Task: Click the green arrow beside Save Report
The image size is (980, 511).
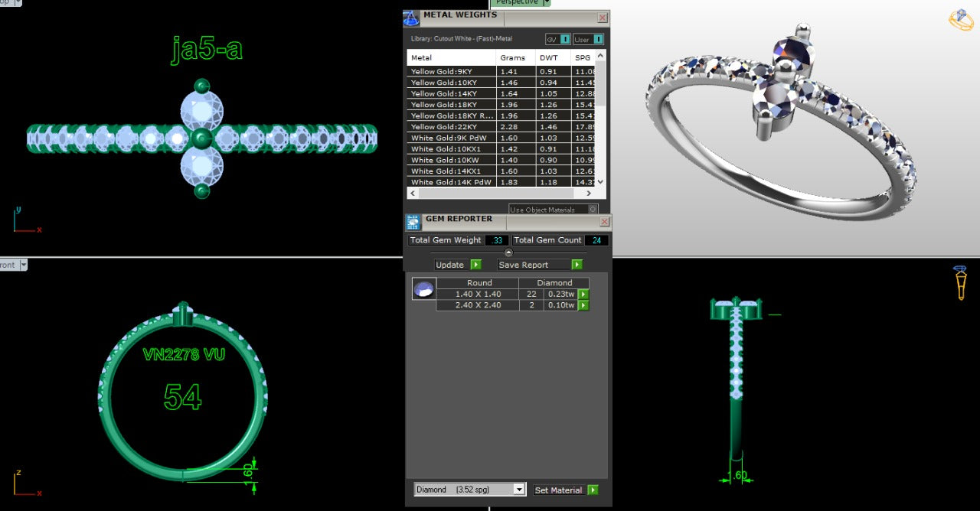Action: coord(577,265)
